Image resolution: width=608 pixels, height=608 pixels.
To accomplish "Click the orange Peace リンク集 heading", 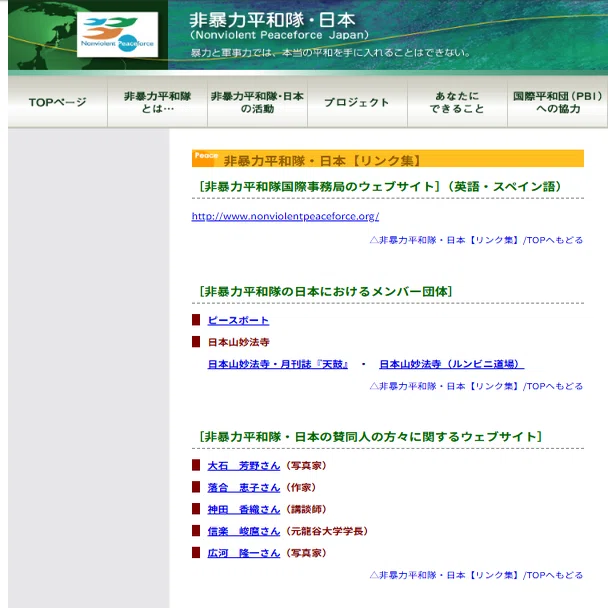I will coord(388,159).
